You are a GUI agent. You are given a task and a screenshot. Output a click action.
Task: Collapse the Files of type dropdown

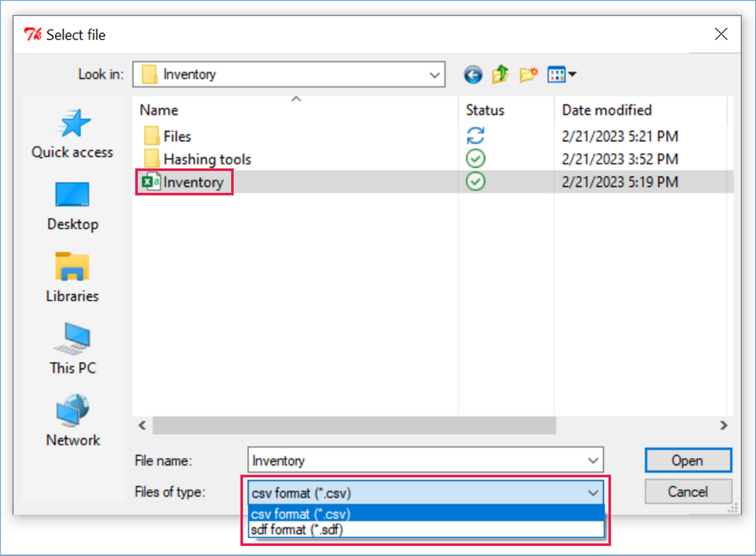593,493
